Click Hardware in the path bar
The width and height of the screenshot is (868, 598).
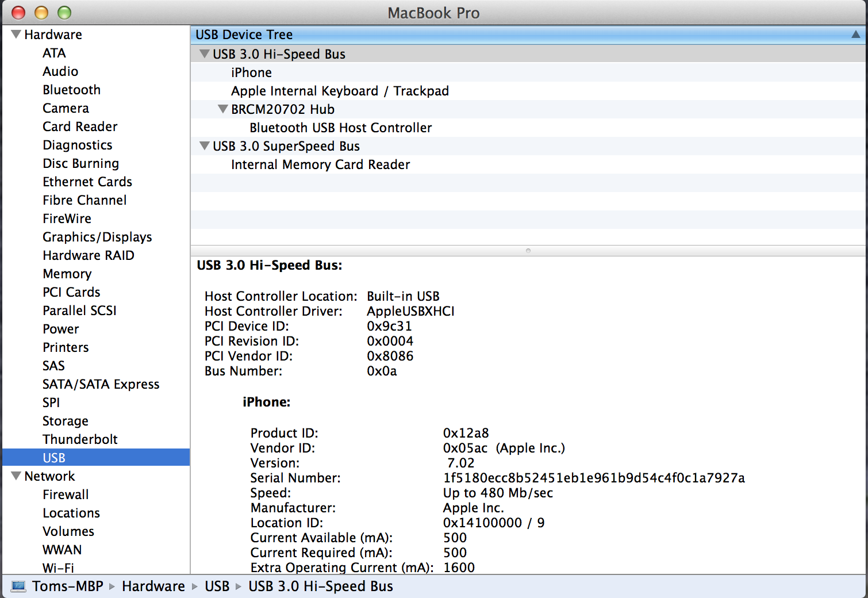click(x=153, y=586)
